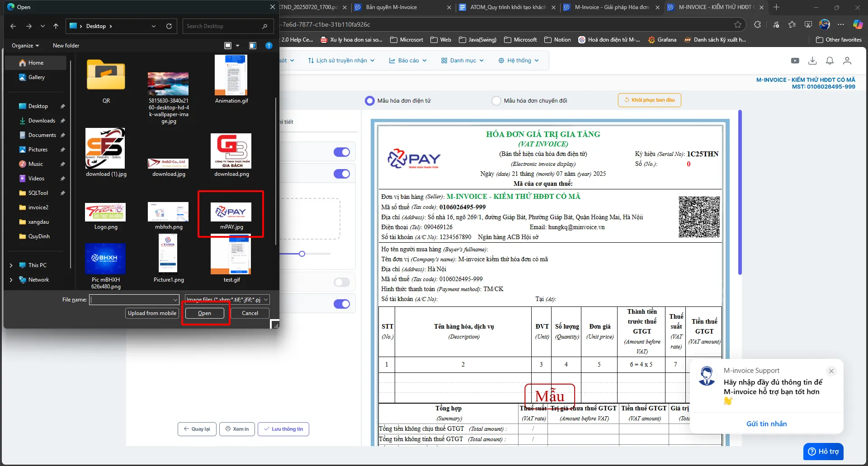Select Mẫu hóa đơn điện tử radio
Screen dimensions: 868x466
(370, 101)
